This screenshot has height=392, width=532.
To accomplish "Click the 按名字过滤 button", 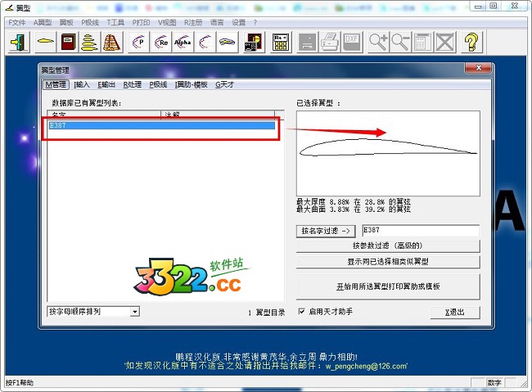I will click(x=326, y=231).
